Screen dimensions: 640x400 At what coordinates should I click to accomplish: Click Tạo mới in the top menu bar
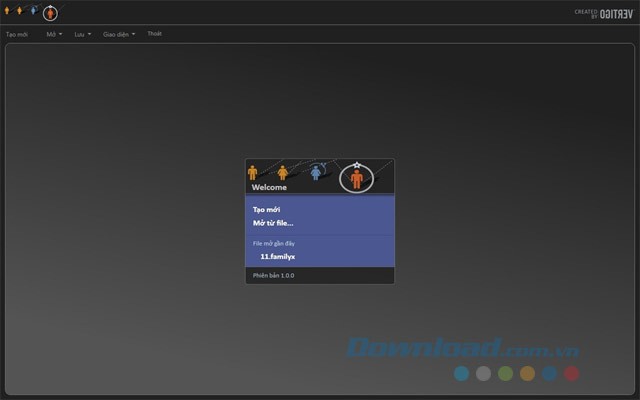[x=17, y=34]
